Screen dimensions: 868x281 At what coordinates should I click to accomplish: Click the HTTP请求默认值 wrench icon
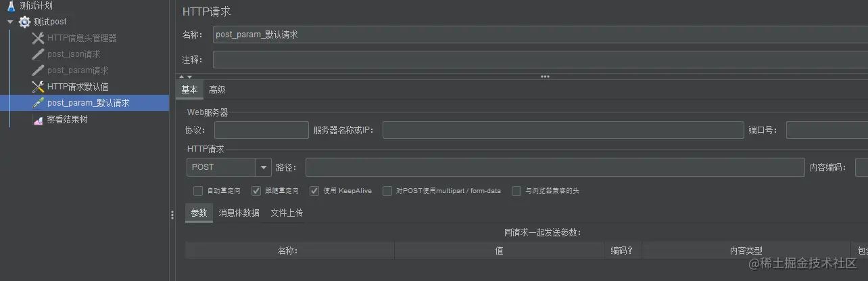coord(38,87)
